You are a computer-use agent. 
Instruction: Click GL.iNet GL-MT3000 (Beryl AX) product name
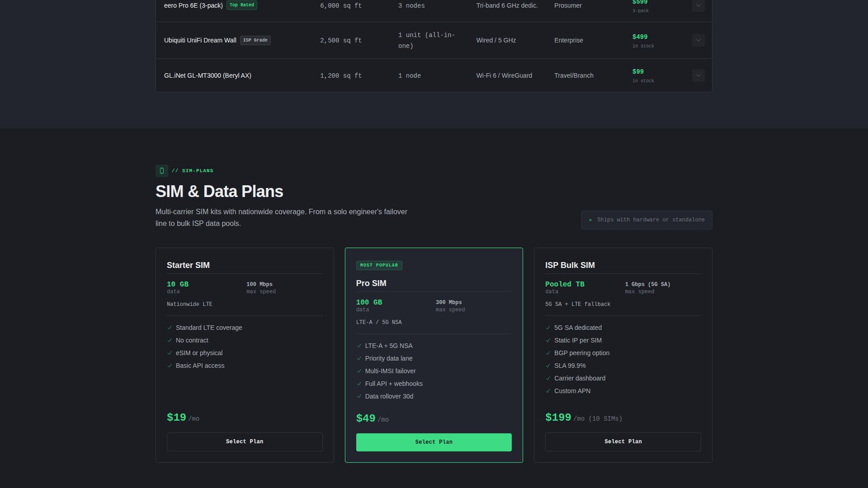click(x=208, y=75)
